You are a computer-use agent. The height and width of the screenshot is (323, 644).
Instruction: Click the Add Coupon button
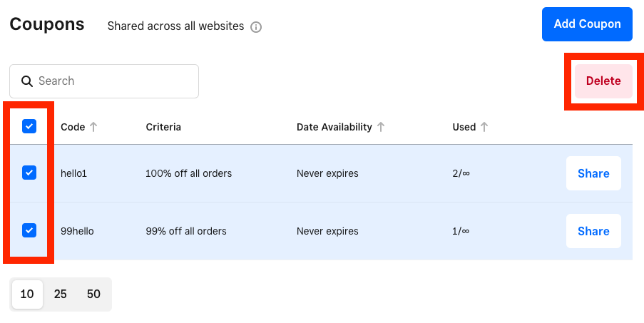pyautogui.click(x=587, y=24)
